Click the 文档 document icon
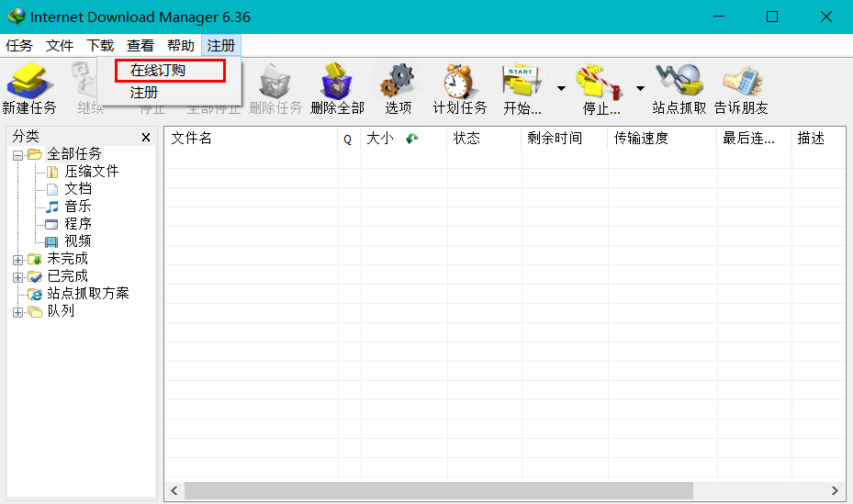Image resolution: width=853 pixels, height=504 pixels. [x=52, y=189]
